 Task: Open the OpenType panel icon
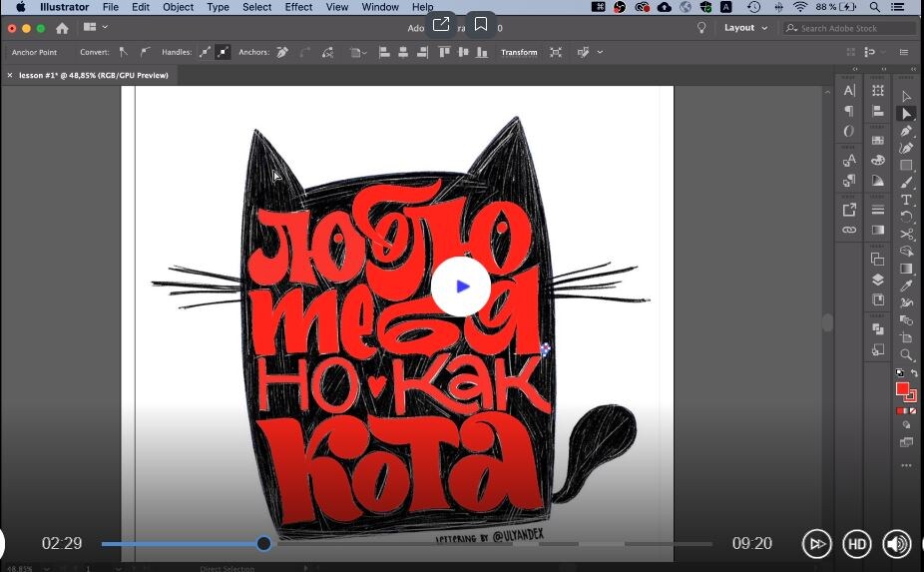coord(849,131)
